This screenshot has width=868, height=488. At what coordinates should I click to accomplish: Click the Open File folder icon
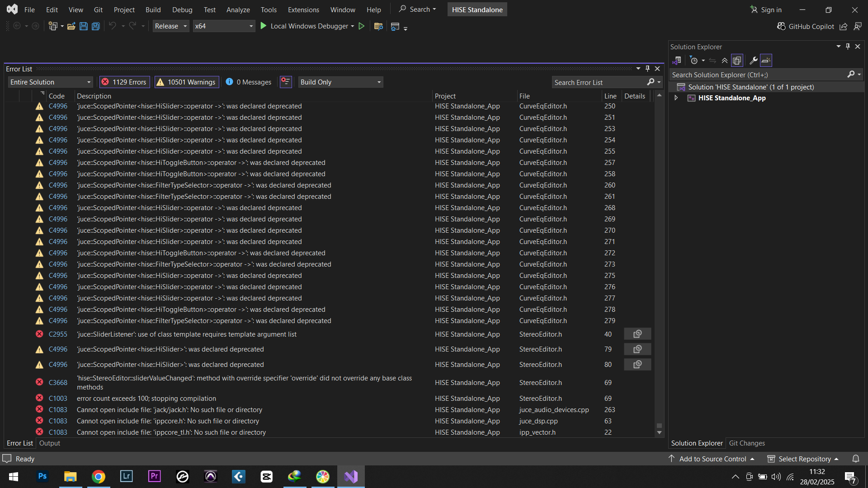[x=71, y=26]
